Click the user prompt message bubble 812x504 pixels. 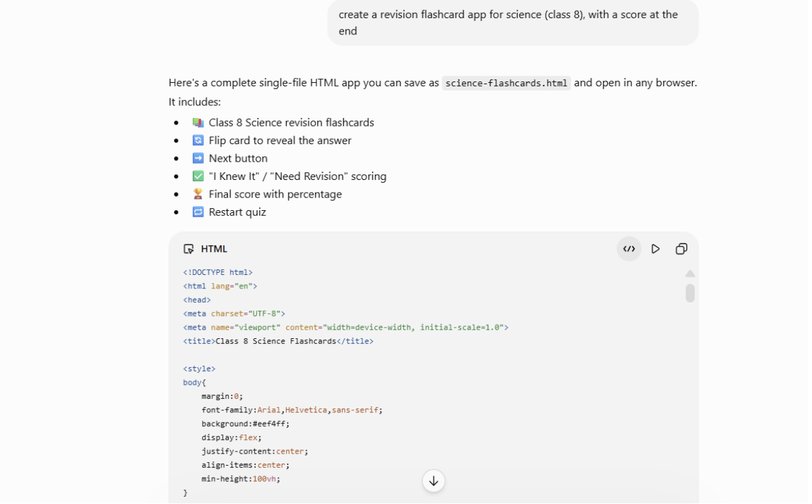513,22
